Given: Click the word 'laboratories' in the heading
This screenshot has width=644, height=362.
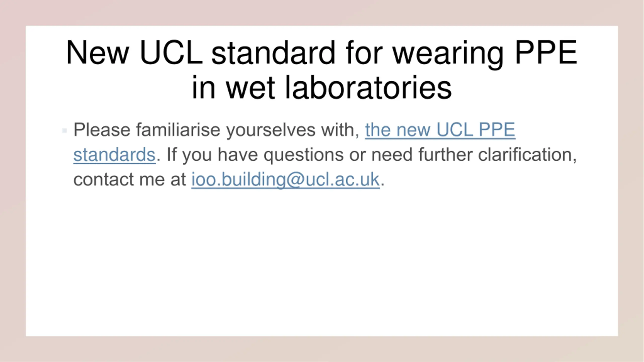Looking at the screenshot, I should pyautogui.click(x=368, y=88).
